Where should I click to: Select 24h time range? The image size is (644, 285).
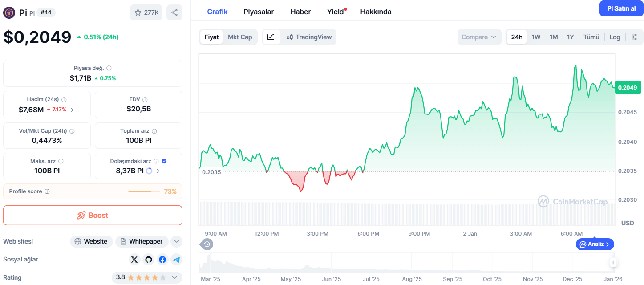(x=517, y=37)
